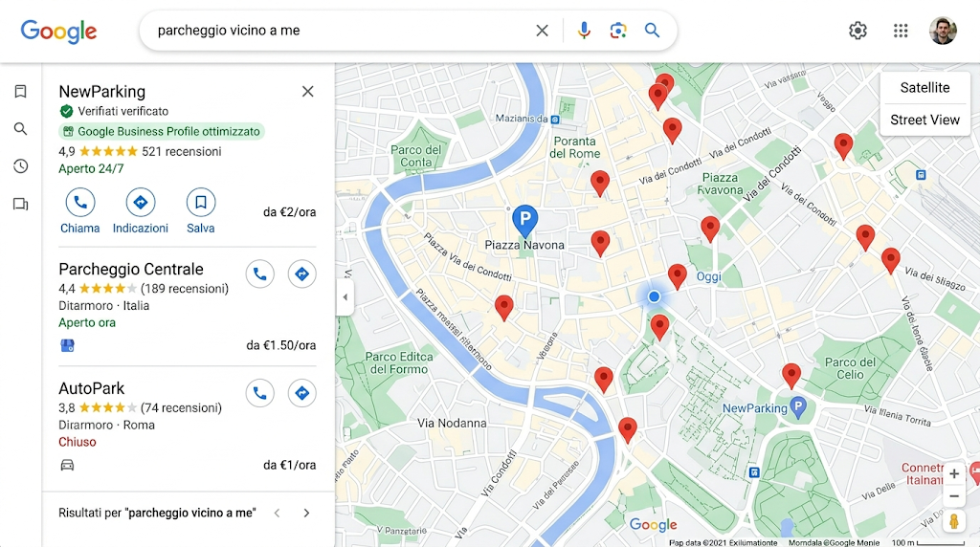The width and height of the screenshot is (980, 547).
Task: Zoom in the map with plus button
Action: [954, 474]
